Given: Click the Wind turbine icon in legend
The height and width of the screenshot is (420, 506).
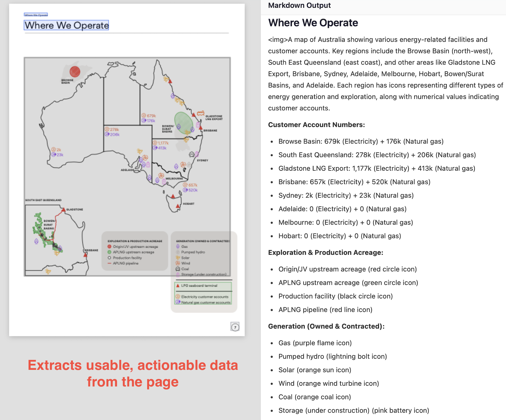Looking at the screenshot, I should [178, 263].
